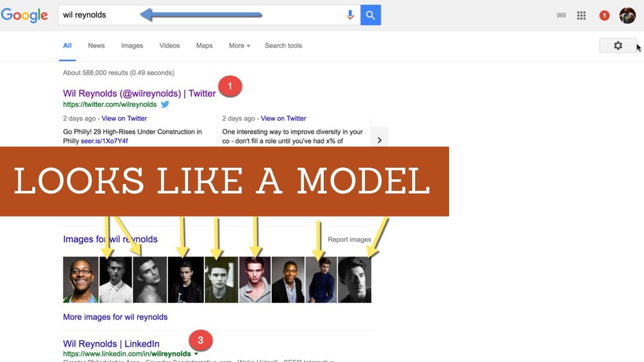Expand the More dropdown menu
This screenshot has height=362, width=644.
[x=240, y=45]
